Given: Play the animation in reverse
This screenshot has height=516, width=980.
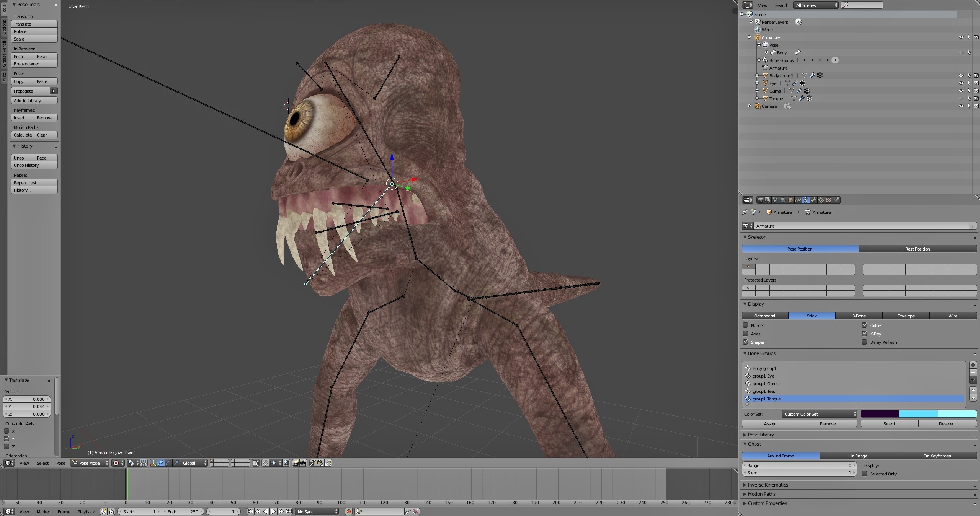Looking at the screenshot, I should click(x=266, y=511).
